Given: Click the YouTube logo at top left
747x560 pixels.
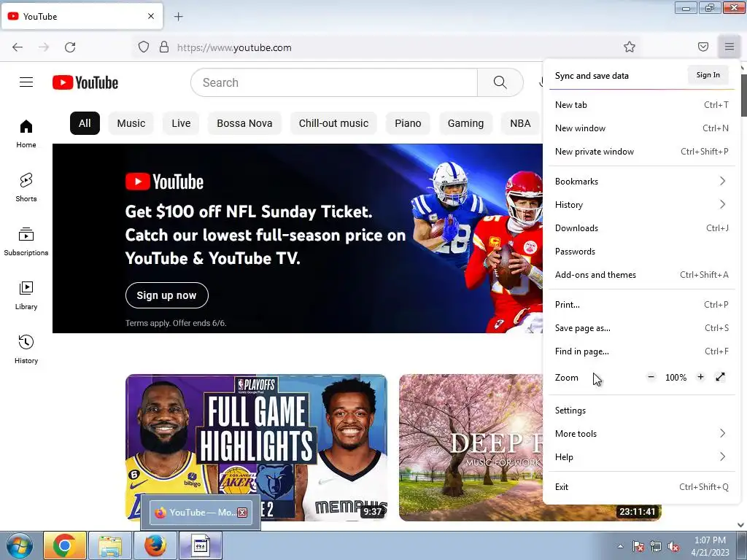Looking at the screenshot, I should 85,82.
